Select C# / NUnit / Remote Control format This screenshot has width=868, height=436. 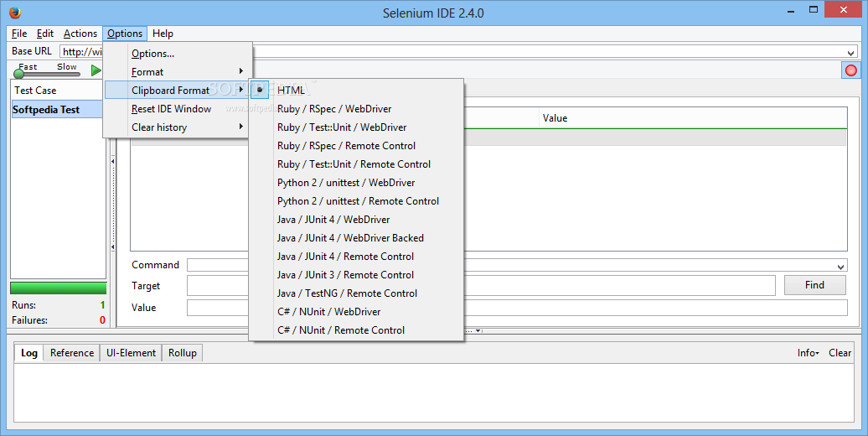point(356,330)
